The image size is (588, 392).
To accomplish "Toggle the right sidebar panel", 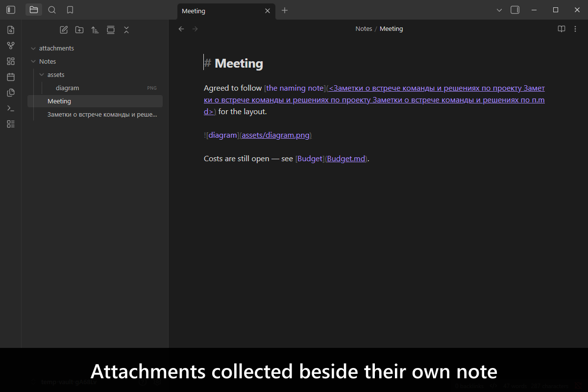I will [515, 10].
